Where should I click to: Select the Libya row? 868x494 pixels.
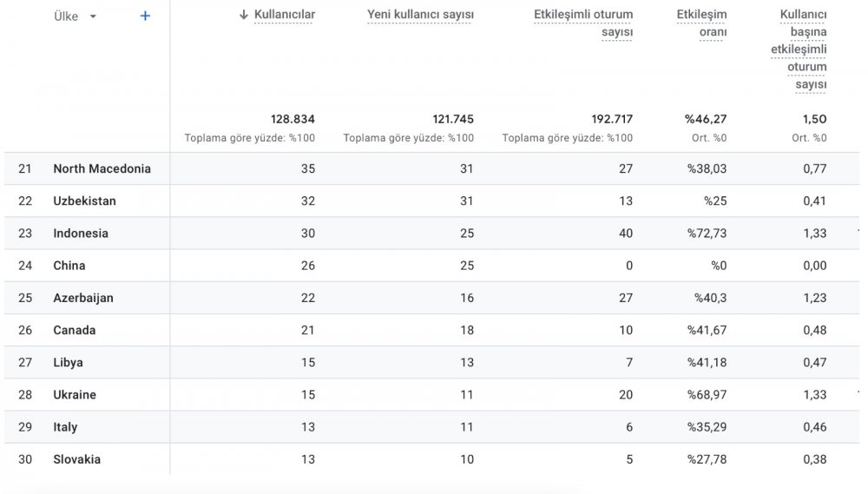[x=431, y=362]
